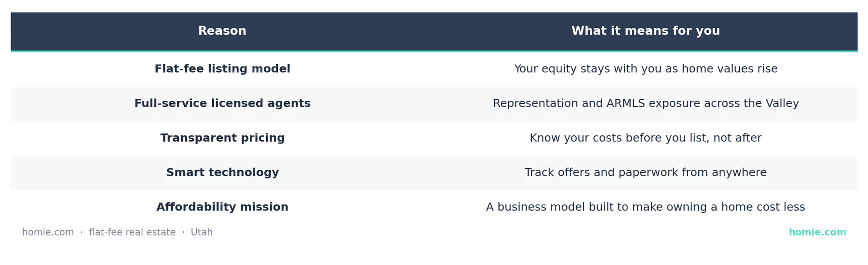Viewport: 868px width, 265px height.
Task: Select the Full-service licensed agents cell
Action: click(x=222, y=104)
